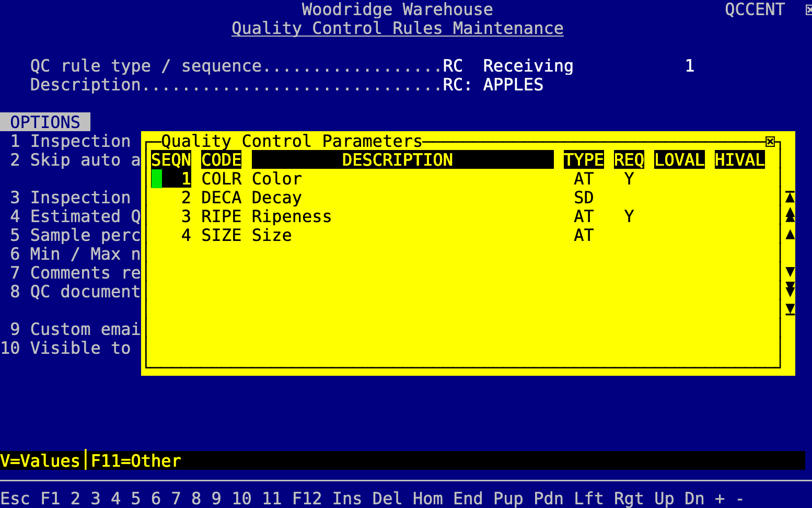Click the plus key in bottom bar
Viewport: 812px width, 508px height.
[x=720, y=499]
